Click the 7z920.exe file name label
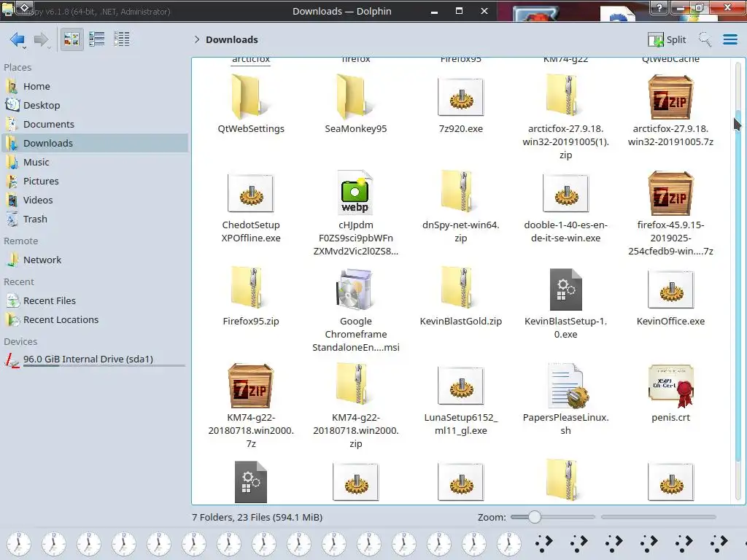Image resolution: width=747 pixels, height=560 pixels. point(461,128)
